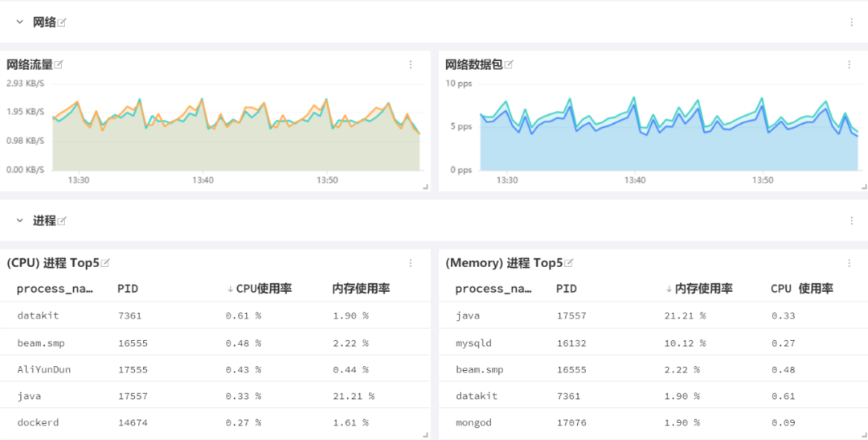Click 13:40 tick on 网络流量 chart

click(x=203, y=180)
